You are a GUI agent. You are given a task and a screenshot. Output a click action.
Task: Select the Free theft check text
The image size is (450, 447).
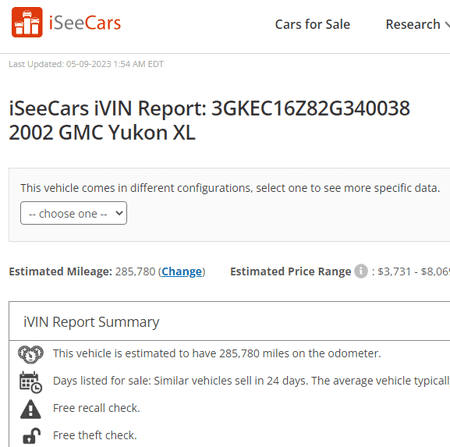pyautogui.click(x=95, y=435)
